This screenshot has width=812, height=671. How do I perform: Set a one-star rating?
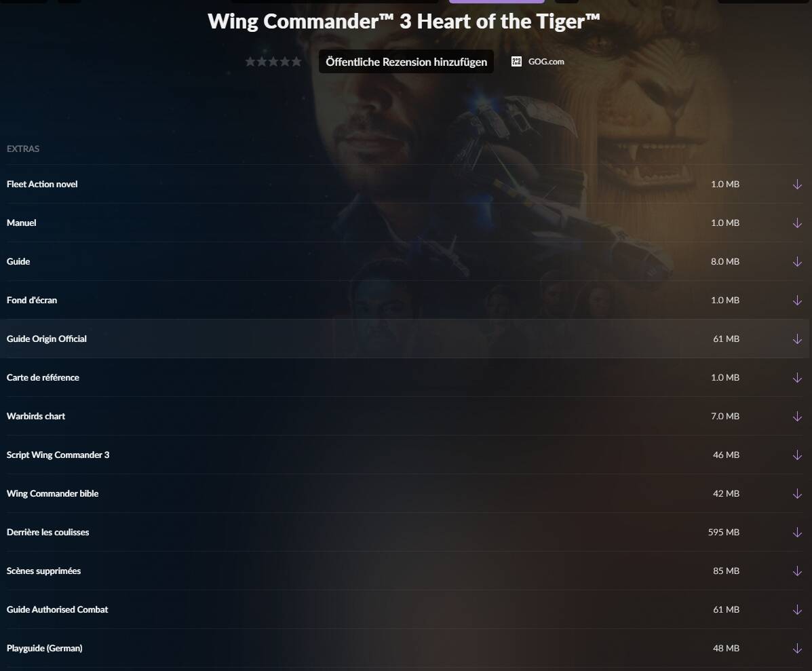(250, 62)
